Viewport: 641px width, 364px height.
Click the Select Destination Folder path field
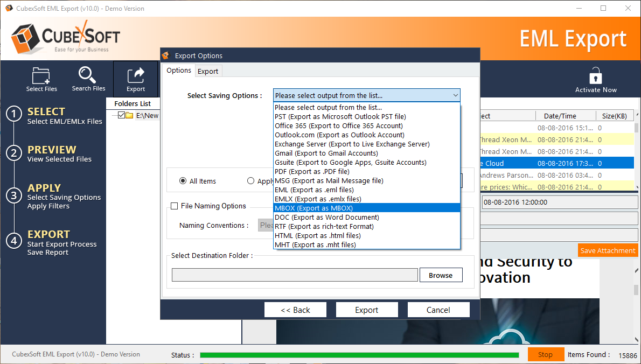coord(295,275)
